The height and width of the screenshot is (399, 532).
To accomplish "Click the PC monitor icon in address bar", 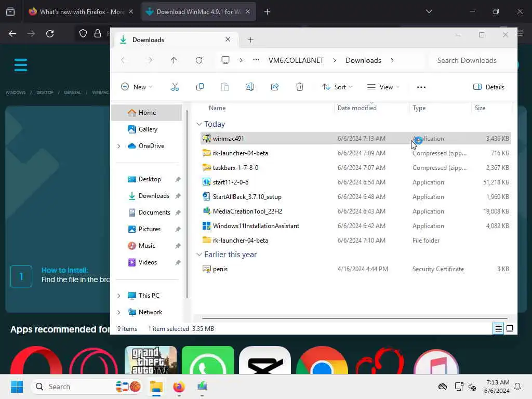I will [x=225, y=60].
